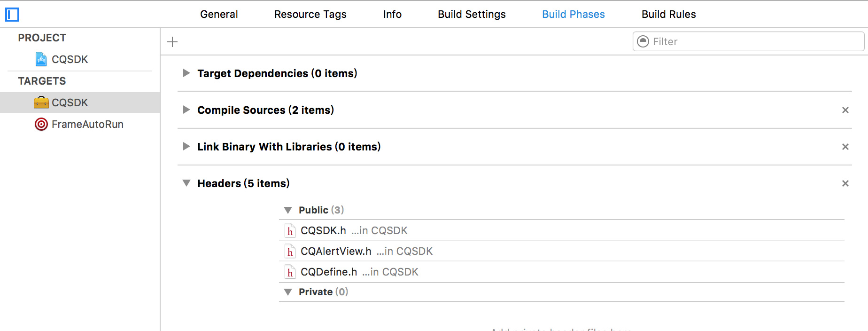
Task: Expand Link Binary With Libraries section
Action: point(186,147)
